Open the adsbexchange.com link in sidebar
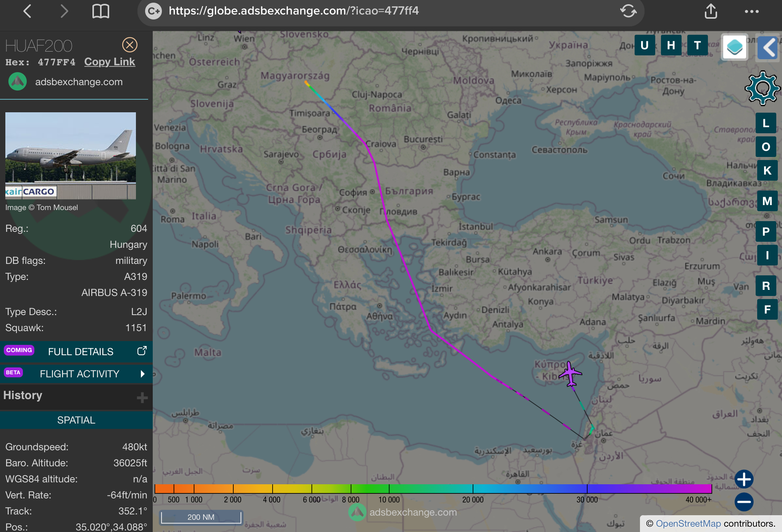 tap(79, 82)
